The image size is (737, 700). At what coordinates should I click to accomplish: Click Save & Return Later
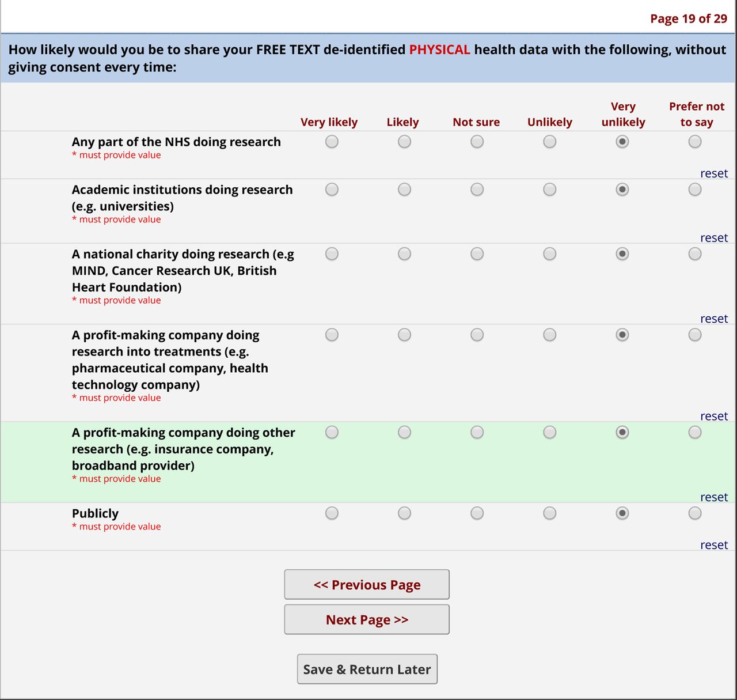[x=367, y=669]
